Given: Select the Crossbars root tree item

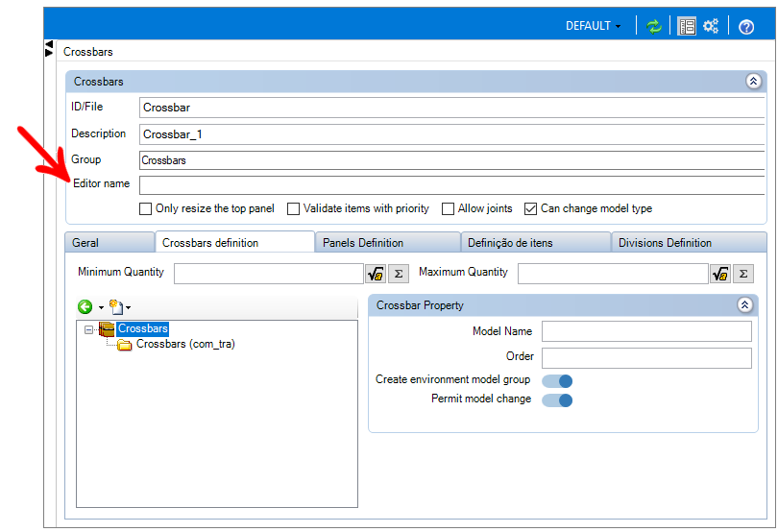Looking at the screenshot, I should coord(143,328).
